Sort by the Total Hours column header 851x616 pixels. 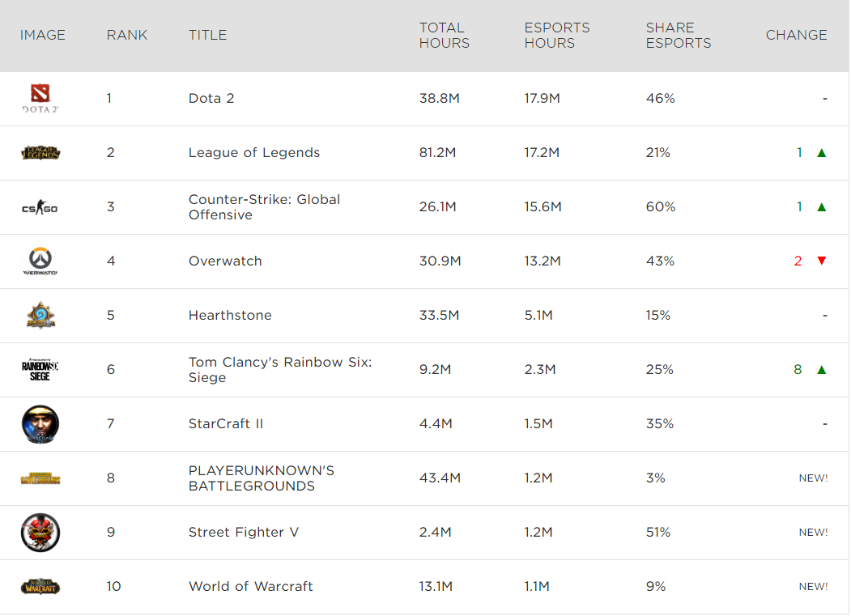[x=444, y=35]
